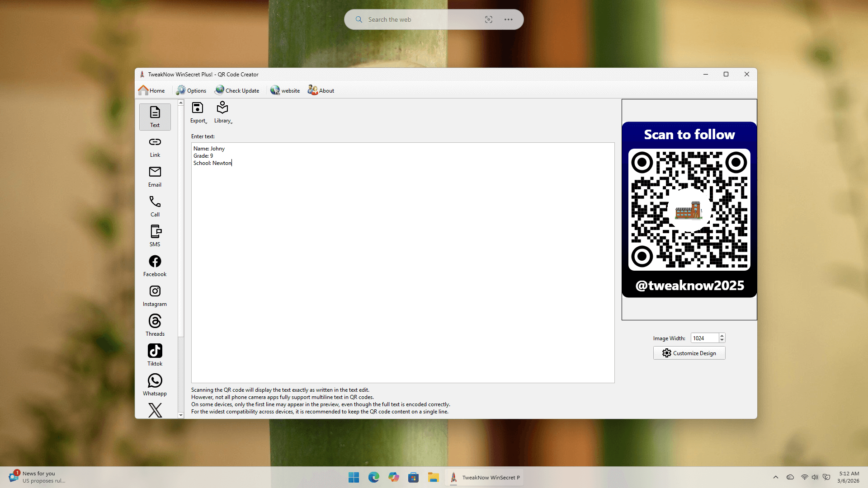Expand the Library dropdown

222,112
